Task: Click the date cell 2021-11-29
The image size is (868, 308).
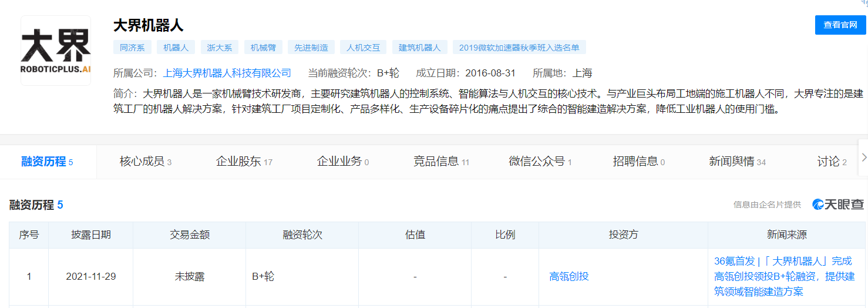Action: point(91,276)
